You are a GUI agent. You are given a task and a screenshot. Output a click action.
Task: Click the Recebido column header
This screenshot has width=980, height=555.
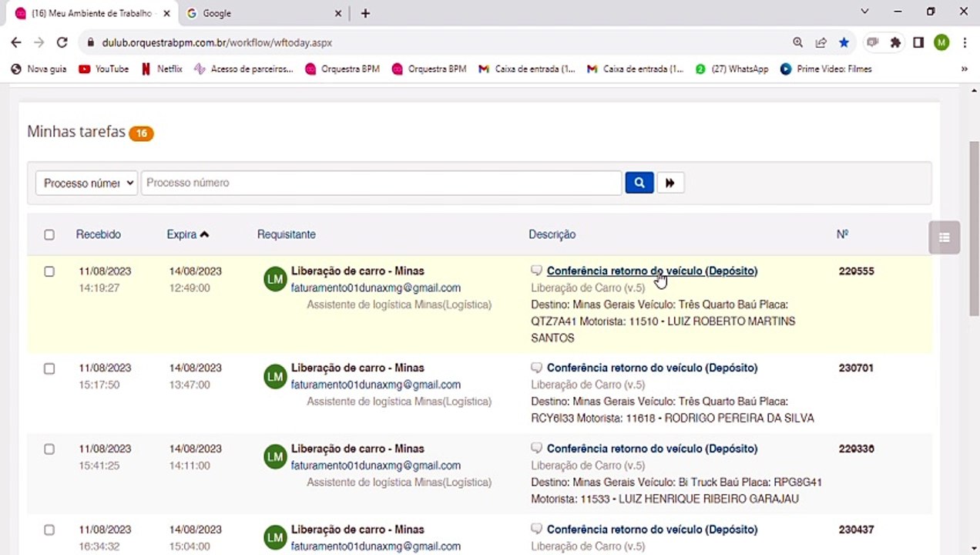point(98,234)
